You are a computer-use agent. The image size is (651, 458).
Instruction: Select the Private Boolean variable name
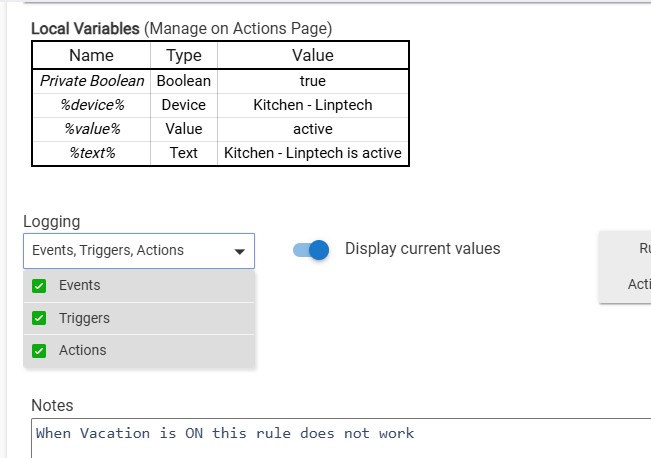click(x=92, y=81)
